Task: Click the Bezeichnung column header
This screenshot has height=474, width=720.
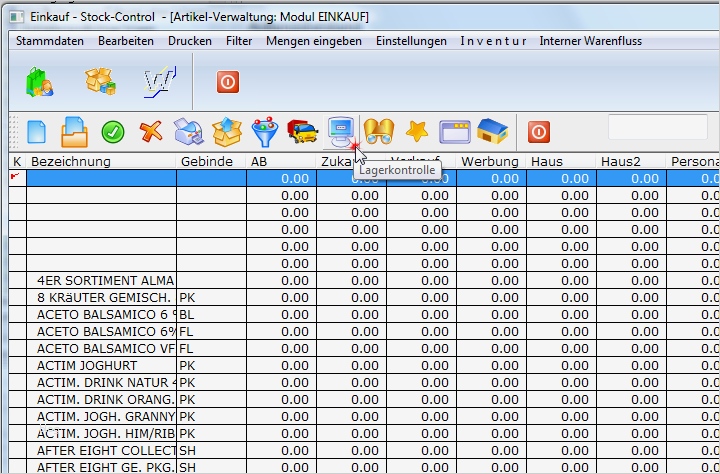Action: (x=101, y=162)
